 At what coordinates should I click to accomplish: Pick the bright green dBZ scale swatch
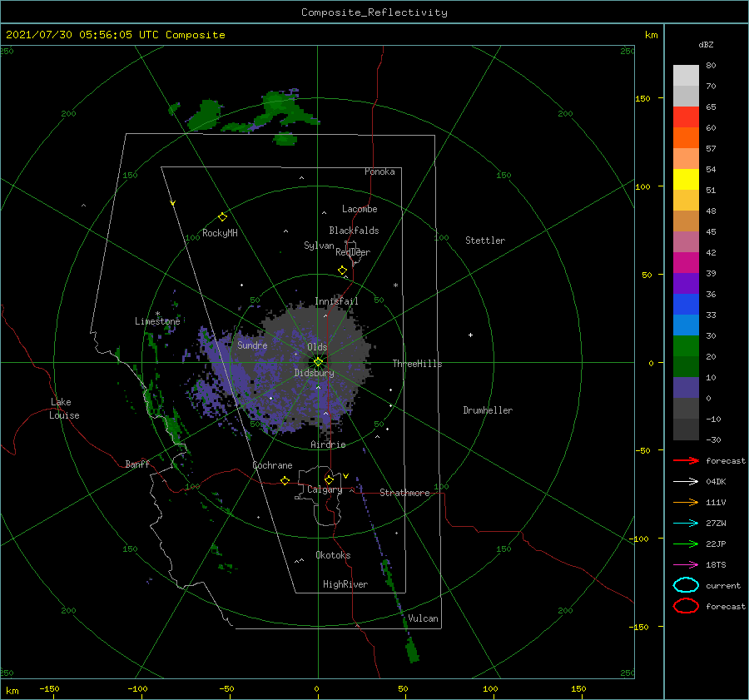coord(686,346)
